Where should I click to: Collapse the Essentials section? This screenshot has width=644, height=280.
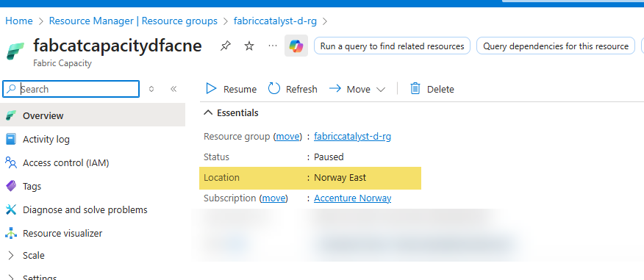[x=208, y=112]
